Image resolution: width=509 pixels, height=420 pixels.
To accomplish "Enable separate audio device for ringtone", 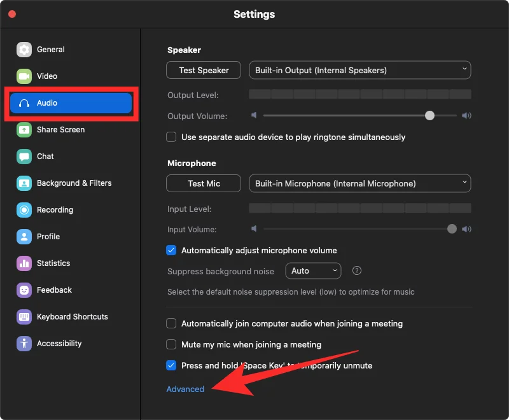I will click(x=171, y=137).
